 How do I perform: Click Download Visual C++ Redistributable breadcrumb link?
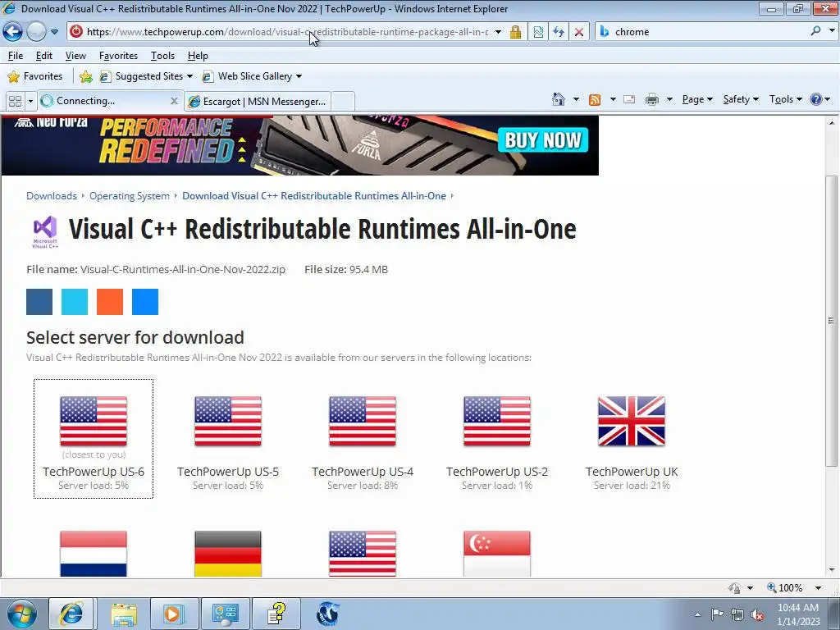pos(314,195)
